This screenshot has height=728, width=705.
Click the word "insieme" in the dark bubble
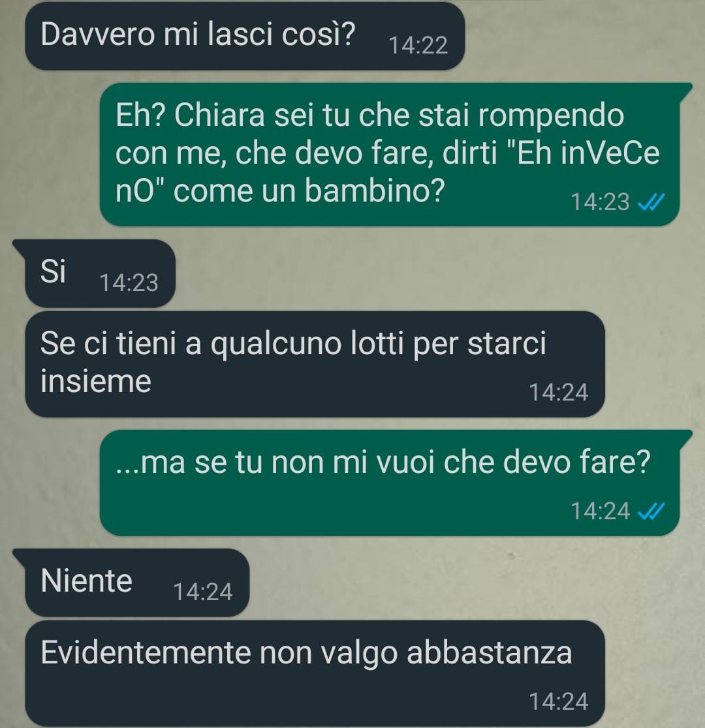coord(96,381)
